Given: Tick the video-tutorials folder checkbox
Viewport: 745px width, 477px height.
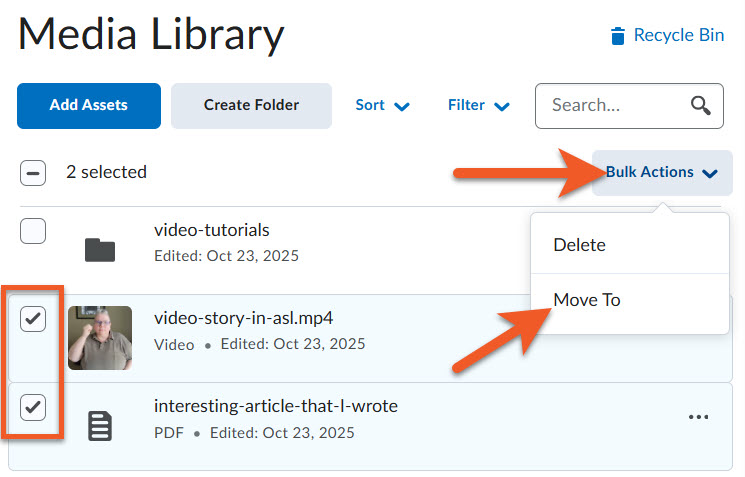Looking at the screenshot, I should click(x=33, y=232).
